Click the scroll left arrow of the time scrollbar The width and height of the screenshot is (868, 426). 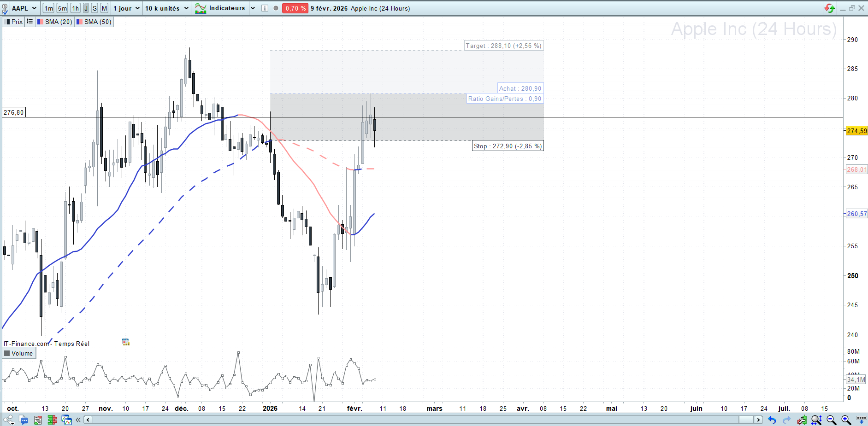click(88, 420)
